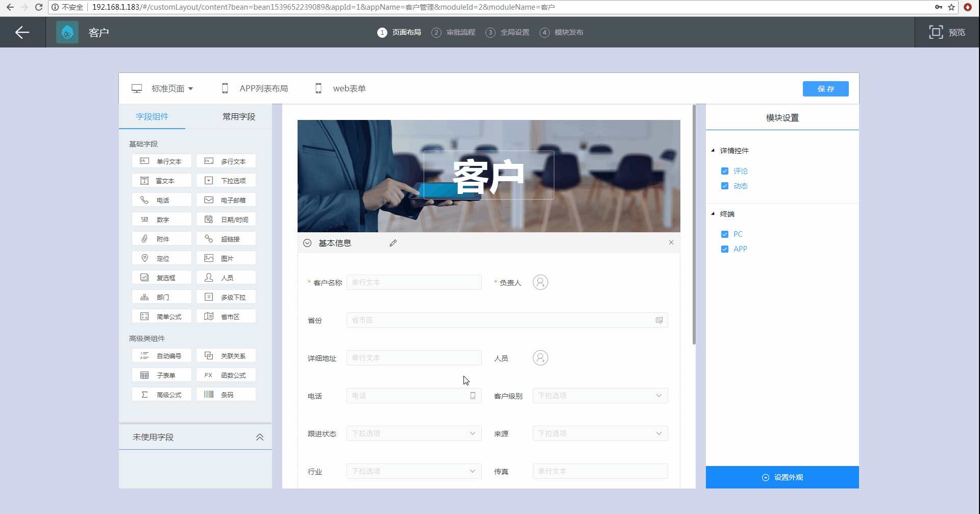Open the 行业 dropdown
The width and height of the screenshot is (980, 514).
(414, 471)
